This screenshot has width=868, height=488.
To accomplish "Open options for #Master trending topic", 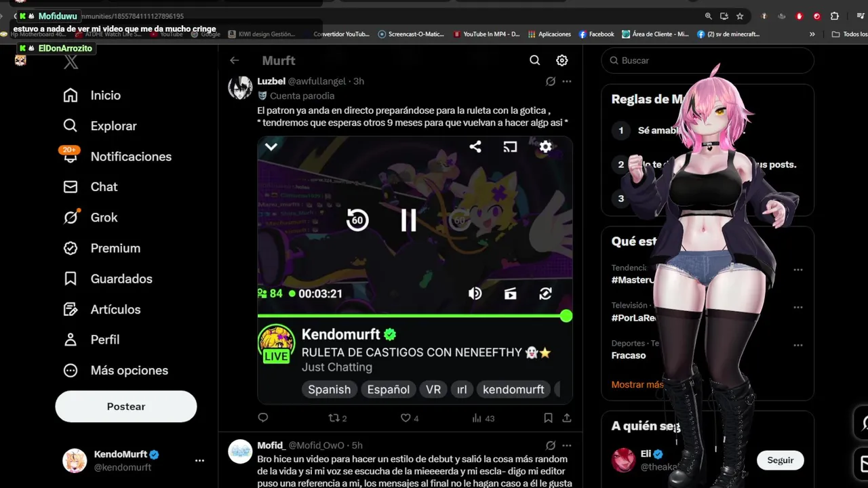I will (798, 270).
